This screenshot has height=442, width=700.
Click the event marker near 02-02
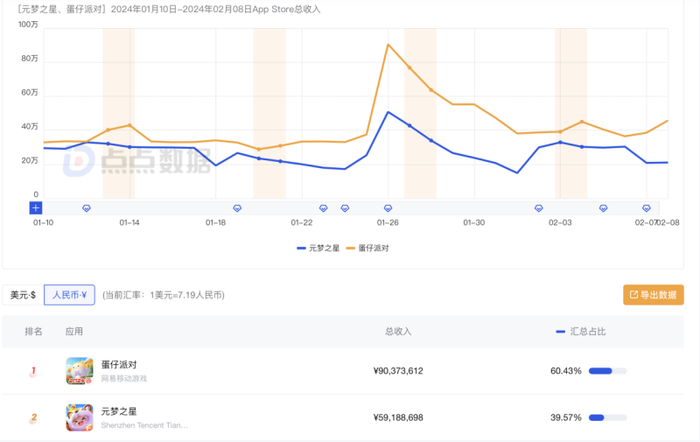pos(539,208)
